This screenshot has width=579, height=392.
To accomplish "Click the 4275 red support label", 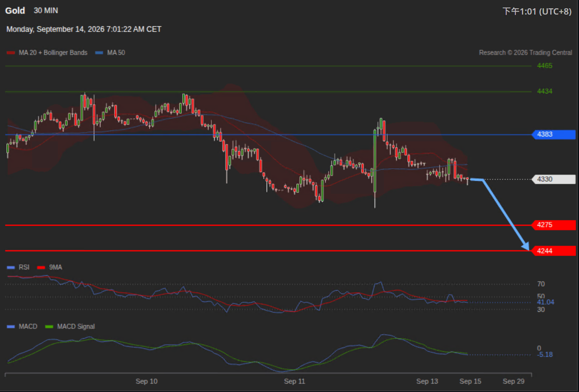I will point(554,225).
